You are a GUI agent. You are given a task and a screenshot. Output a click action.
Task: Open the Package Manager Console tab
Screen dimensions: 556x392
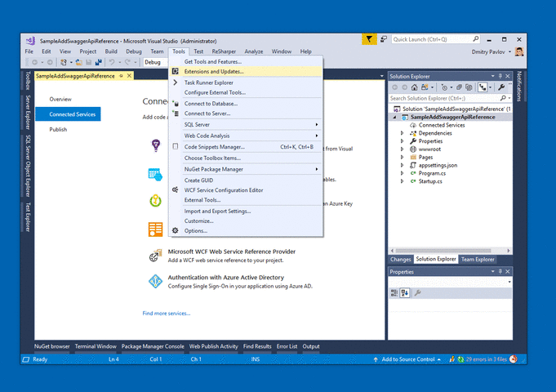click(x=153, y=346)
